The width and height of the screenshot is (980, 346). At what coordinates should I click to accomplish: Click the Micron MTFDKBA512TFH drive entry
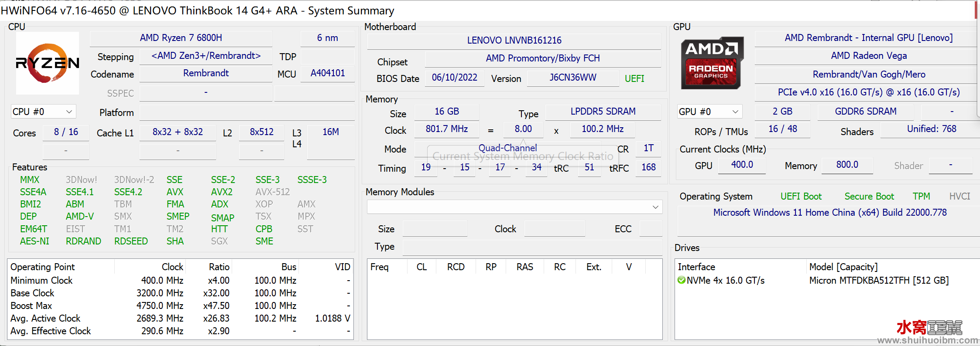pyautogui.click(x=879, y=281)
